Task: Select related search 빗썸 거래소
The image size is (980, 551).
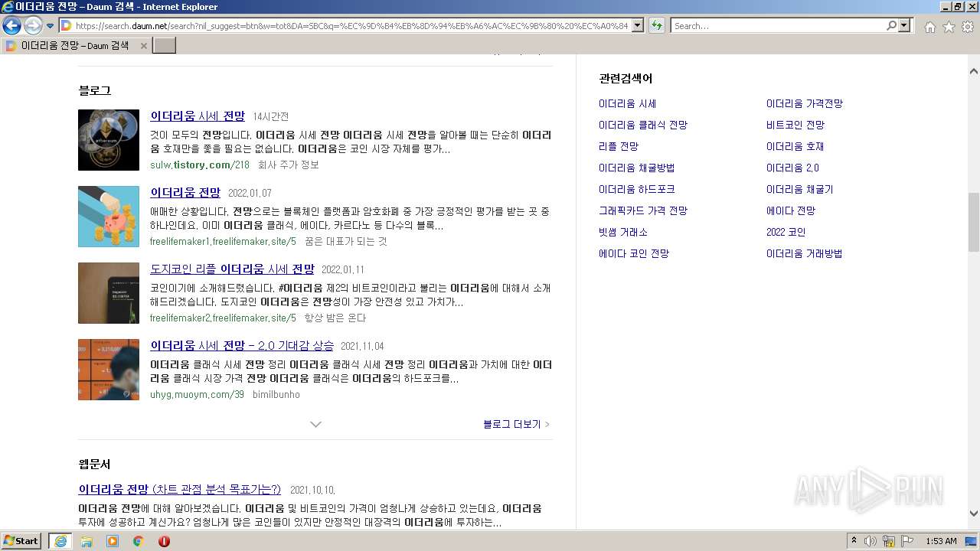Action: 623,232
